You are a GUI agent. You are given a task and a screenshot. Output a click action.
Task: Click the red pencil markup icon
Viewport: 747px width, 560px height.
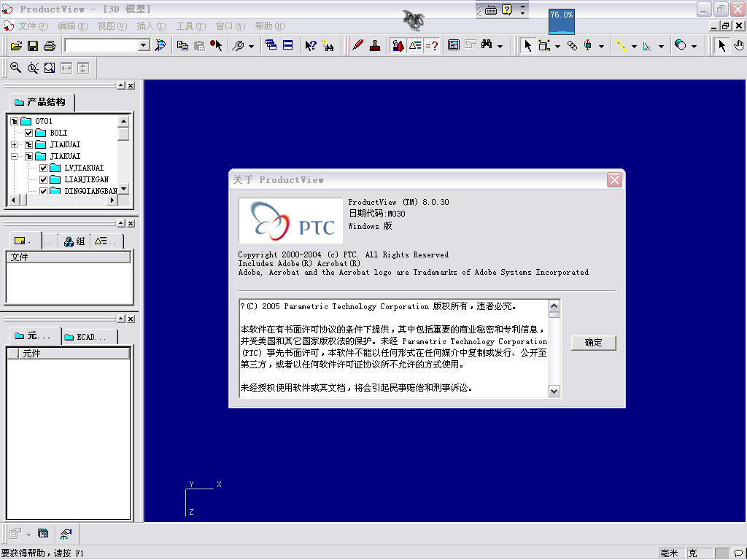pos(357,45)
